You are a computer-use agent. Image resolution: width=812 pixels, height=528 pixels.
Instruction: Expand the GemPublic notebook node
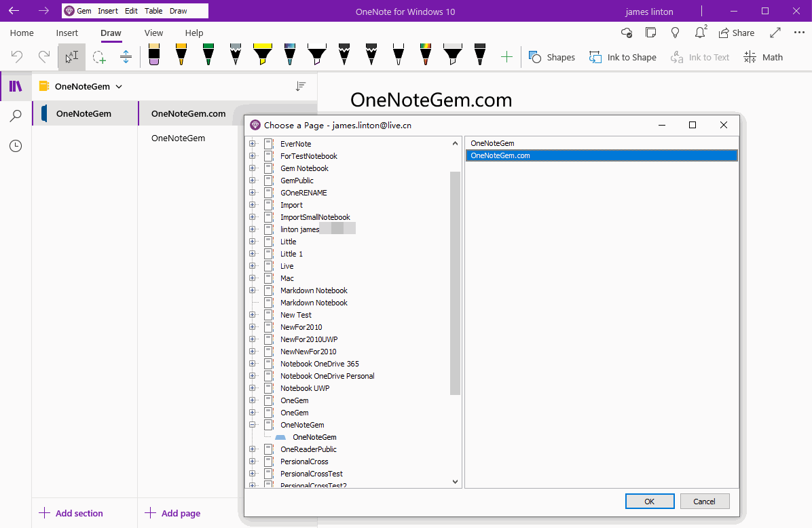252,180
